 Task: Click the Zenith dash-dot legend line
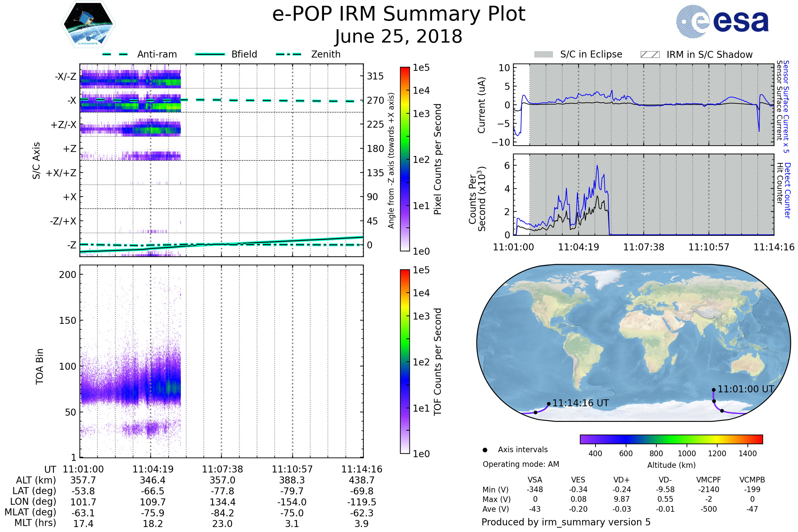(x=288, y=54)
